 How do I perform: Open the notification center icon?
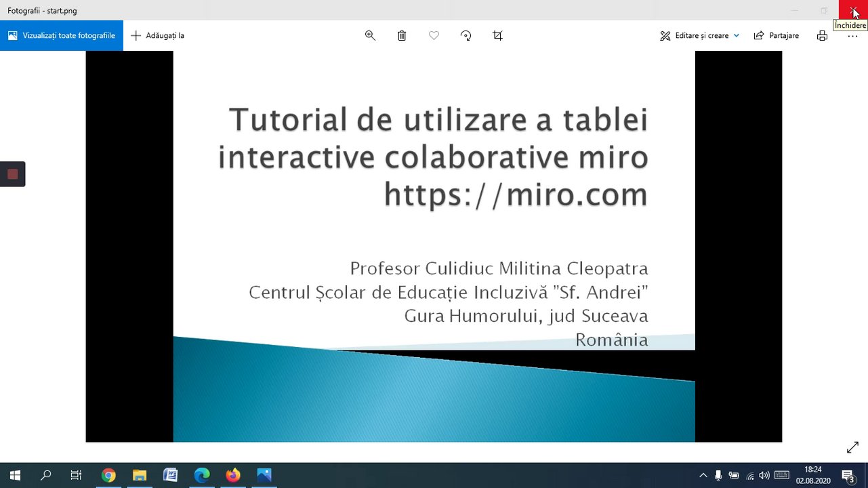click(x=848, y=475)
